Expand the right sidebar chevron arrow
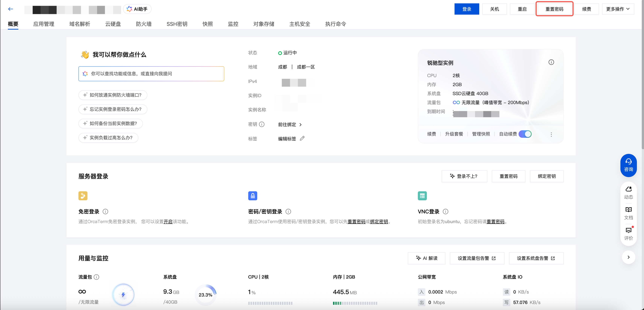 click(628, 257)
